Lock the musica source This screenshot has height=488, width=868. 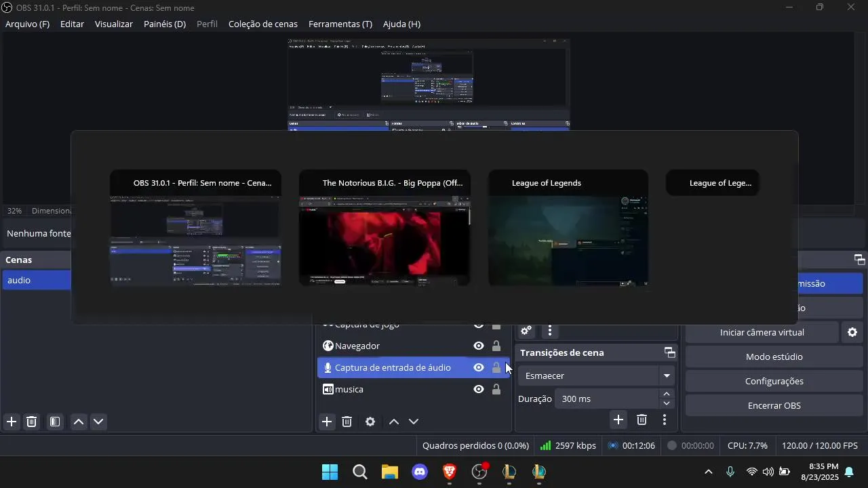[x=496, y=389]
